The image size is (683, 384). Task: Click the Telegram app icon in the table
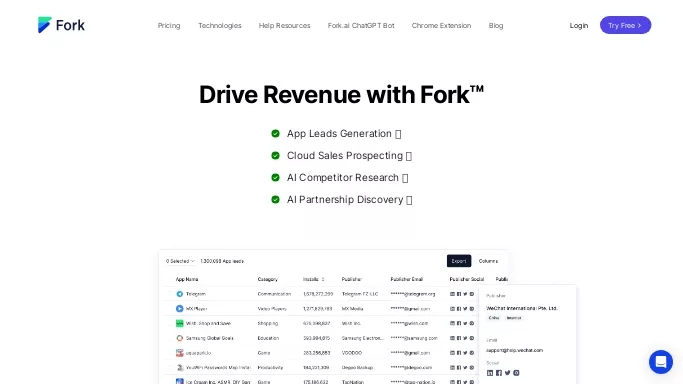click(179, 294)
